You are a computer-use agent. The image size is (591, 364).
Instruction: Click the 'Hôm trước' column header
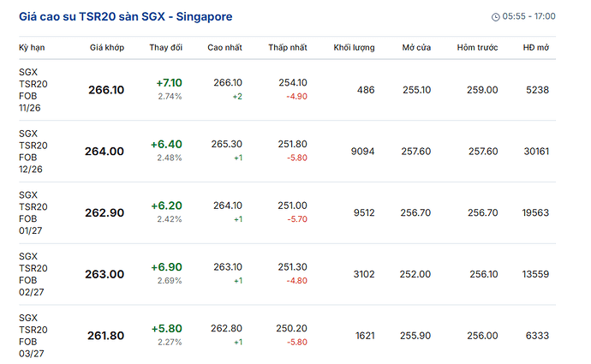[x=478, y=47]
